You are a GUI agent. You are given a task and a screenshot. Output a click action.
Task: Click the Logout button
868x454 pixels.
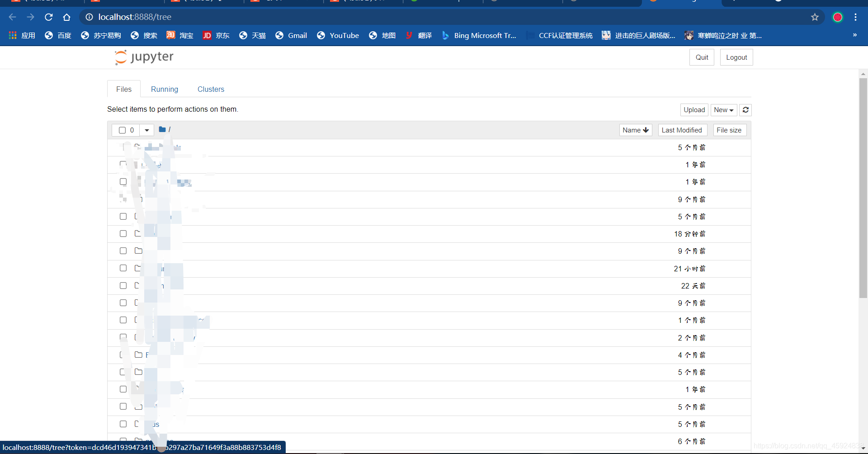(736, 57)
